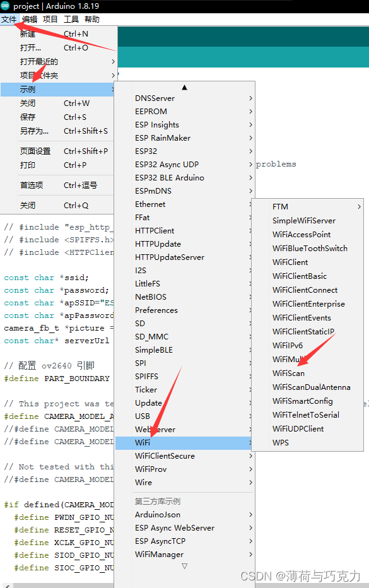This screenshot has height=588, width=369.
Task: Choose 页面设置 entry
Action: point(57,151)
